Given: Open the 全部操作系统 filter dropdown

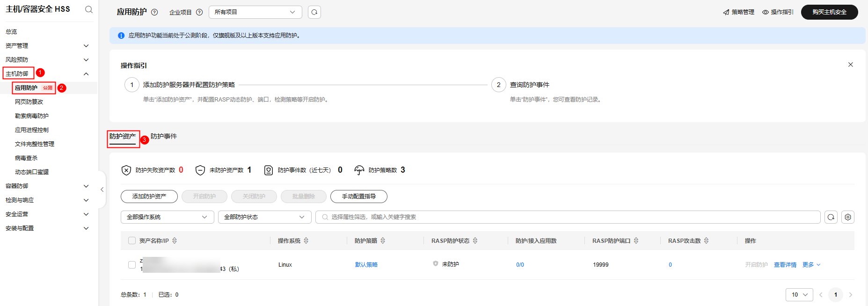Looking at the screenshot, I should (x=167, y=217).
